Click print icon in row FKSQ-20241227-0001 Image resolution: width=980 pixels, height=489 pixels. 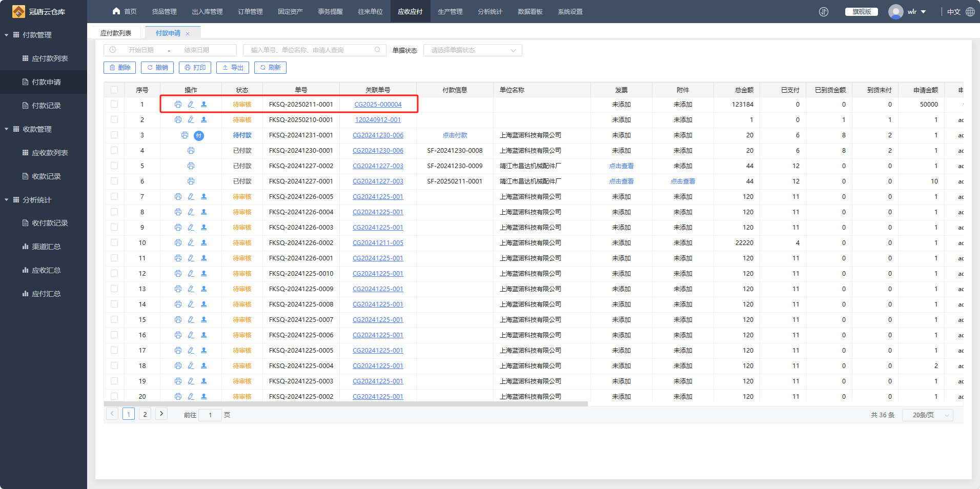pos(191,181)
